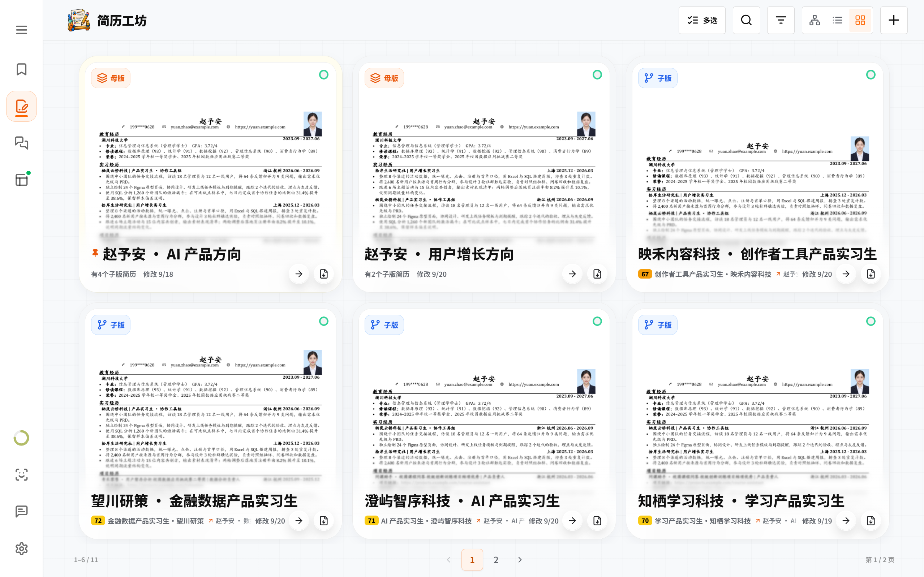The image size is (924, 577).
Task: Export file icon on 知栖学习科技 card
Action: click(x=871, y=521)
